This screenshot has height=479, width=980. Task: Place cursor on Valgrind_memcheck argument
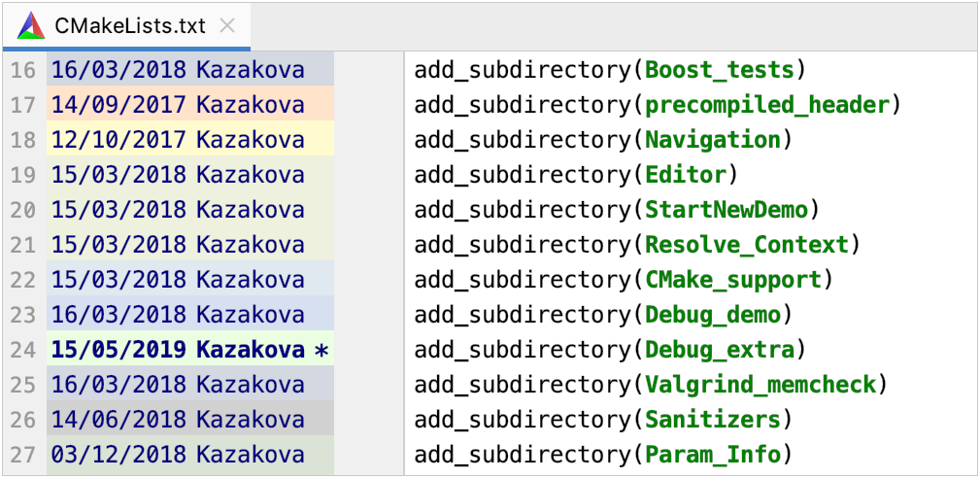point(760,385)
